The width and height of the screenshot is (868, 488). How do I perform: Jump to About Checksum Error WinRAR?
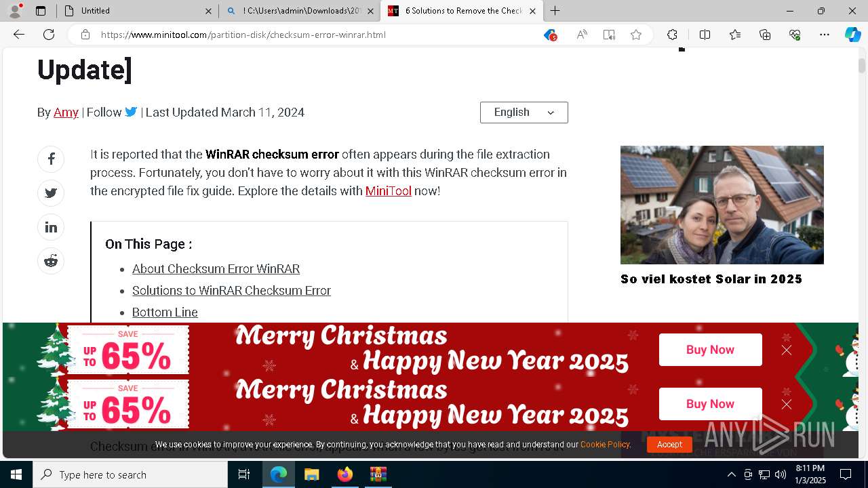pyautogui.click(x=216, y=269)
